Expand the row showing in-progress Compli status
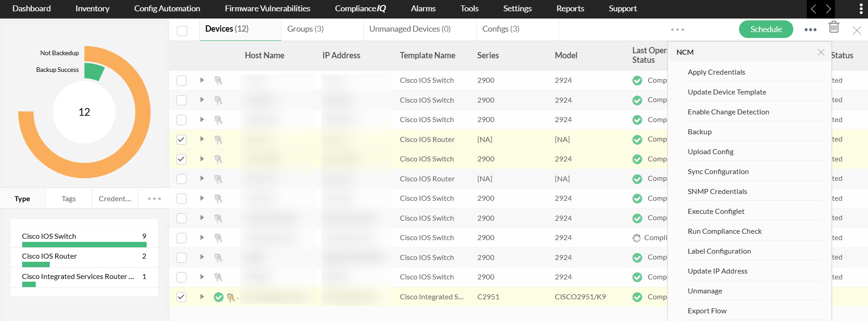868x321 pixels. (202, 237)
